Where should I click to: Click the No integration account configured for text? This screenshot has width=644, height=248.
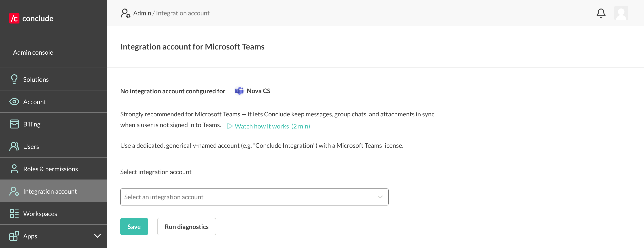click(173, 91)
